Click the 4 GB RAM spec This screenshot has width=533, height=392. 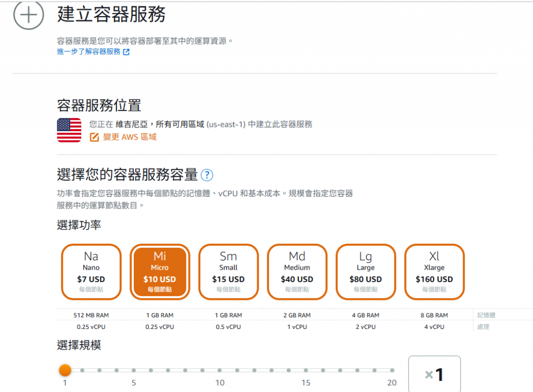click(366, 315)
